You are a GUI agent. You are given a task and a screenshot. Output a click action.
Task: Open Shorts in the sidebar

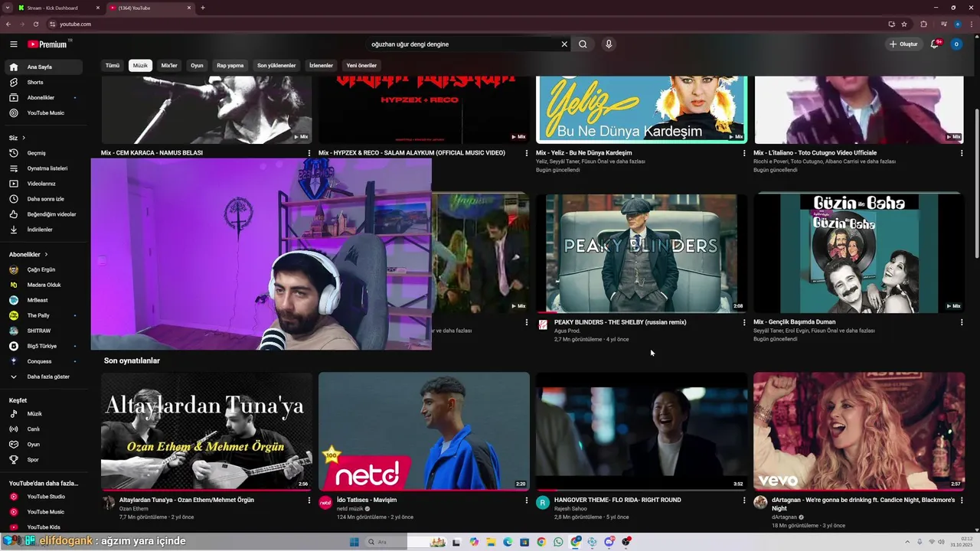coord(44,83)
